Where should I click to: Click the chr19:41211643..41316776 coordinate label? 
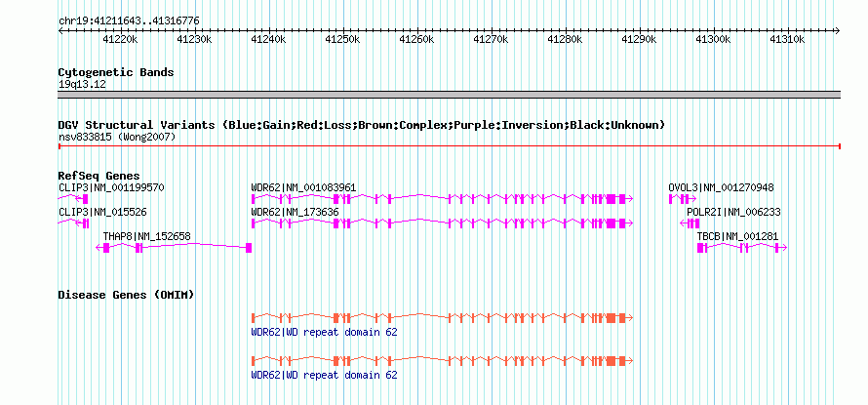click(x=129, y=21)
